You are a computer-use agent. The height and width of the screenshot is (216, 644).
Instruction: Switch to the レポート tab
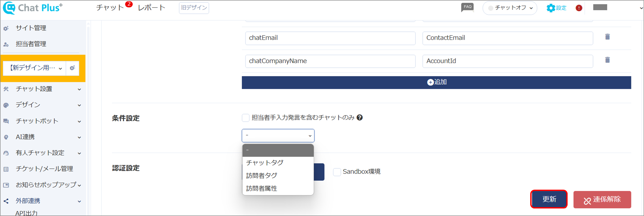(x=152, y=8)
